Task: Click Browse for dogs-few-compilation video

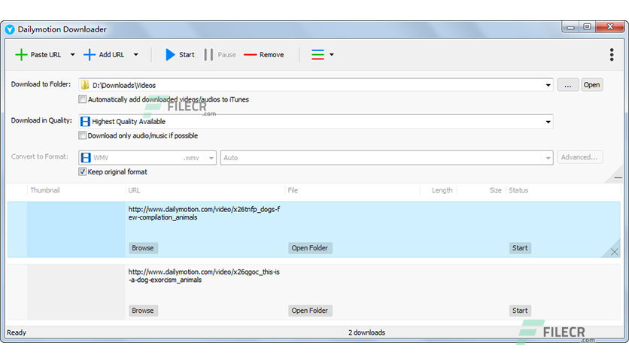Action: click(x=143, y=247)
